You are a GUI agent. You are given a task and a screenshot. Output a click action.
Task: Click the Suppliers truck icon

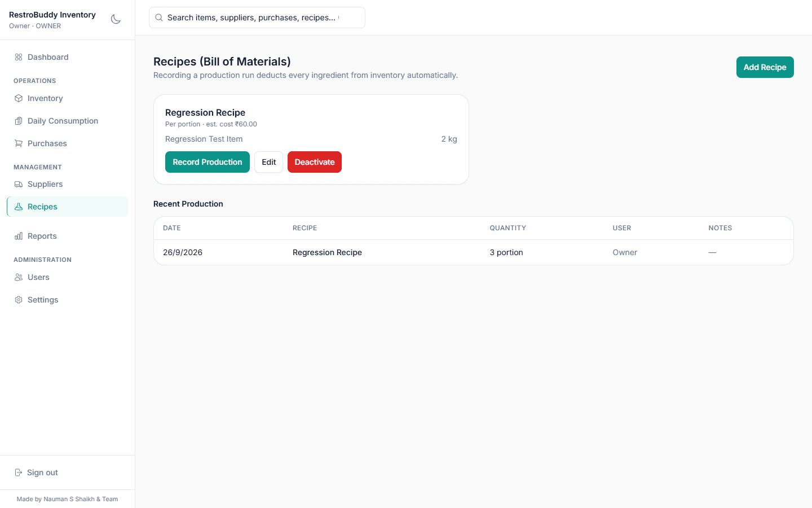[x=19, y=184]
